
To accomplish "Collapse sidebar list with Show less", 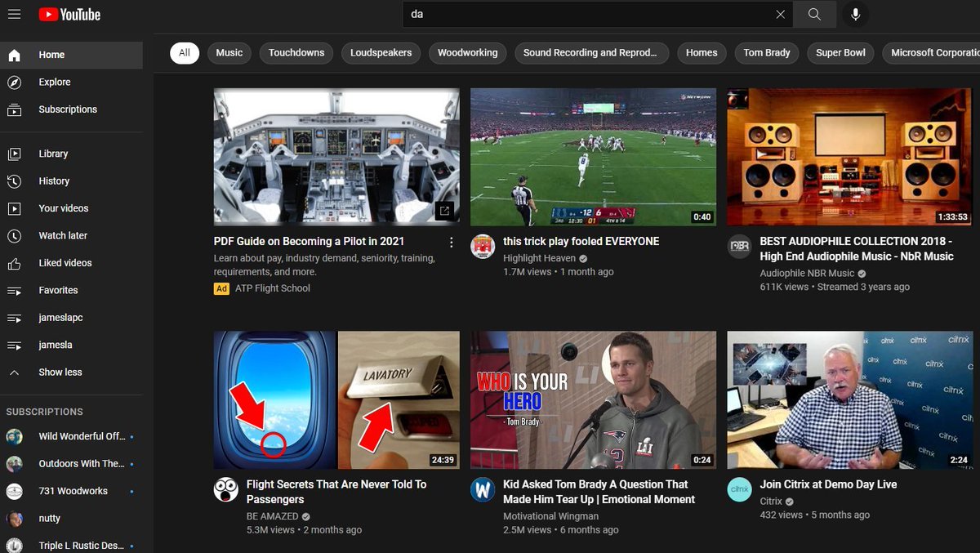I will click(71, 372).
